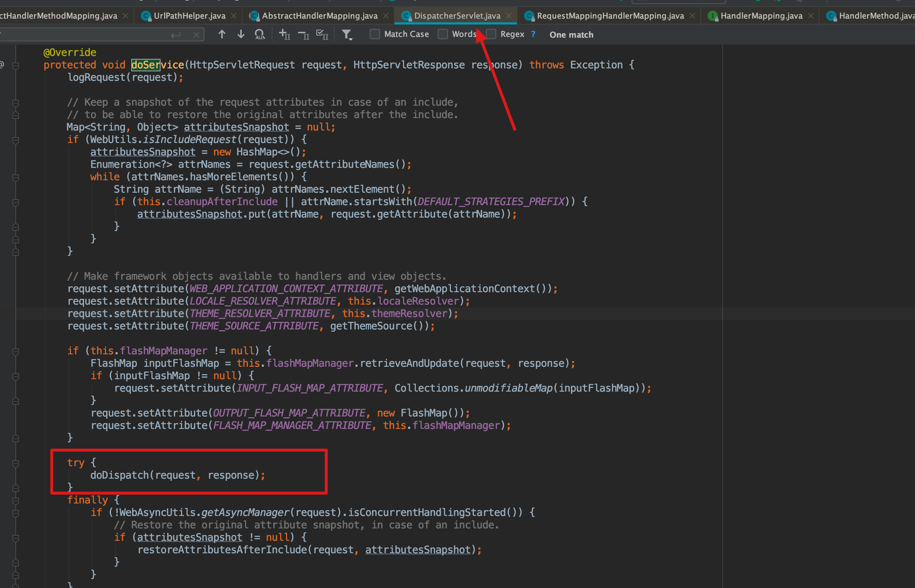
Task: Collapse the try block fold marker
Action: point(16,464)
